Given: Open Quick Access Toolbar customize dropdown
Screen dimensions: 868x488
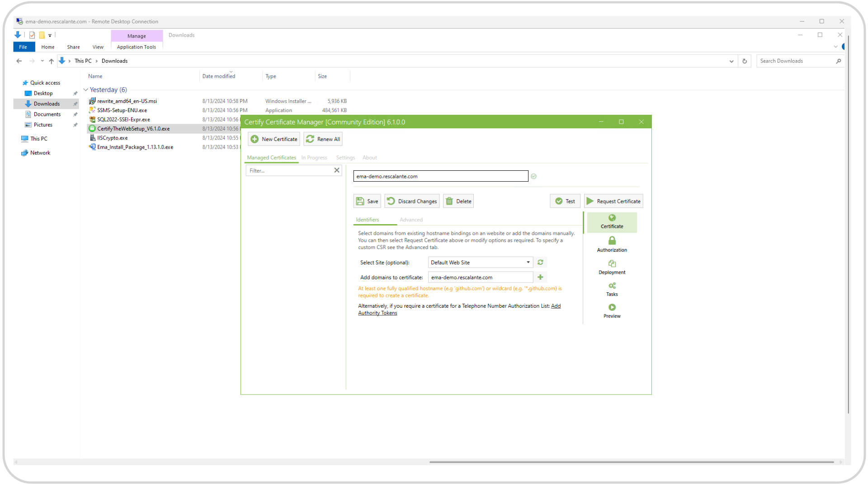Looking at the screenshot, I should (50, 35).
